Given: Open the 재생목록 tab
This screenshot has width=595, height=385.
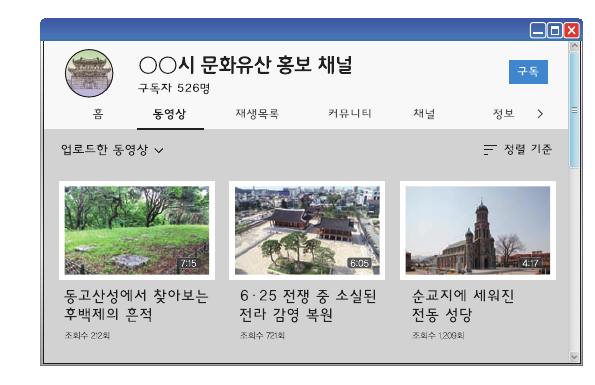Looking at the screenshot, I should [x=257, y=113].
